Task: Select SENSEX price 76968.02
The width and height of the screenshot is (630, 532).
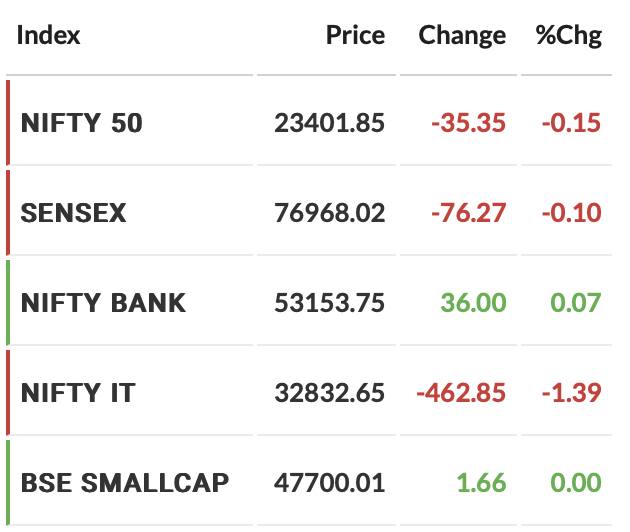Action: pyautogui.click(x=329, y=213)
